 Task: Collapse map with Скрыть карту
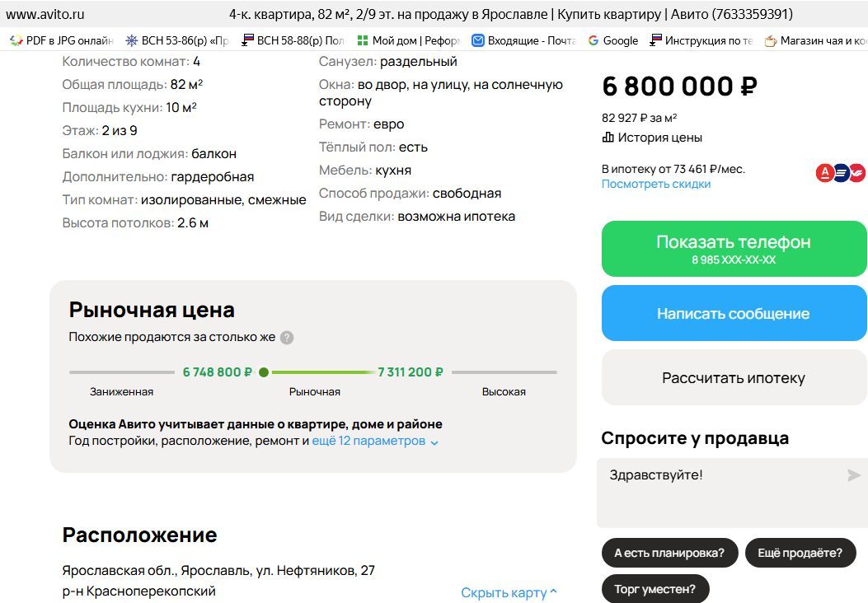[509, 592]
